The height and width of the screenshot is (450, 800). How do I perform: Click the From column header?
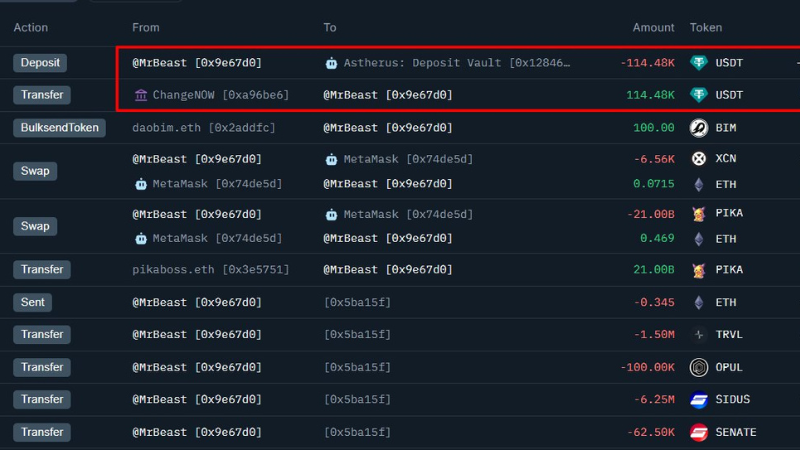[145, 28]
